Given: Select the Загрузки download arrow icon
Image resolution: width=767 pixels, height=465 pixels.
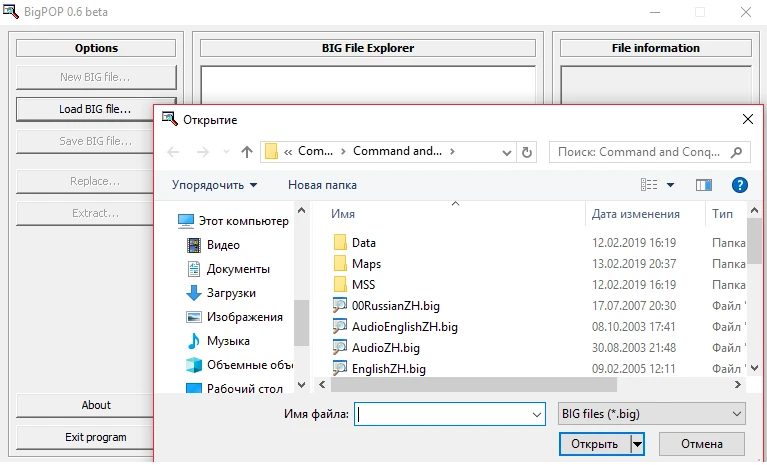Looking at the screenshot, I should (x=194, y=293).
